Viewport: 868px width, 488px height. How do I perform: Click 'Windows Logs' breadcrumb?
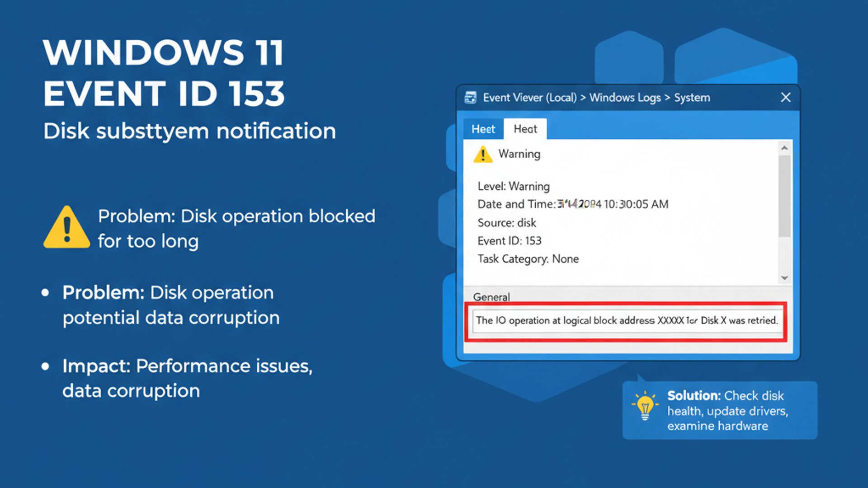(625, 98)
